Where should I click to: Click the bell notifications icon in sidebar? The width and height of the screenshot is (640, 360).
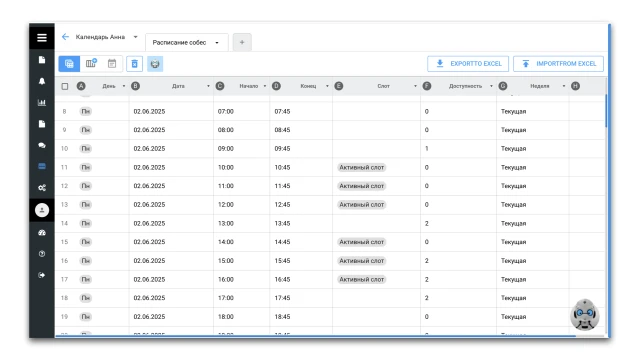tap(42, 81)
